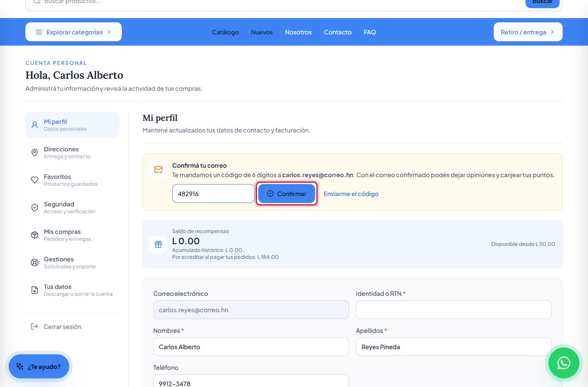Click 'carlos.reyes@correo.hn' in the confirmation banner
This screenshot has width=588, height=387.
tap(318, 175)
